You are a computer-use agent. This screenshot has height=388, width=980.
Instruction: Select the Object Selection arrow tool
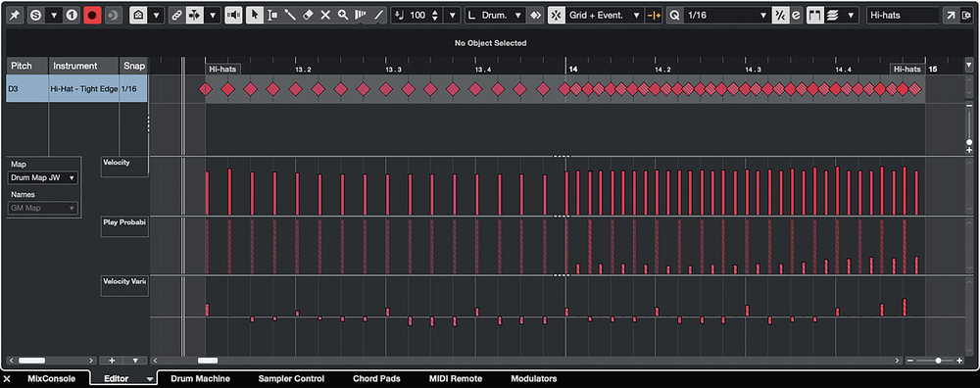[x=255, y=15]
